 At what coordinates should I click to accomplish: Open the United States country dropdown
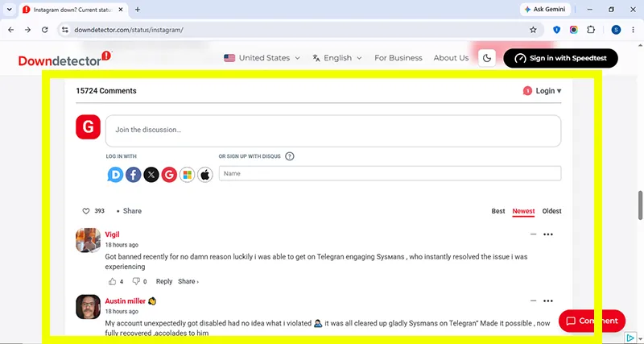[x=262, y=58]
